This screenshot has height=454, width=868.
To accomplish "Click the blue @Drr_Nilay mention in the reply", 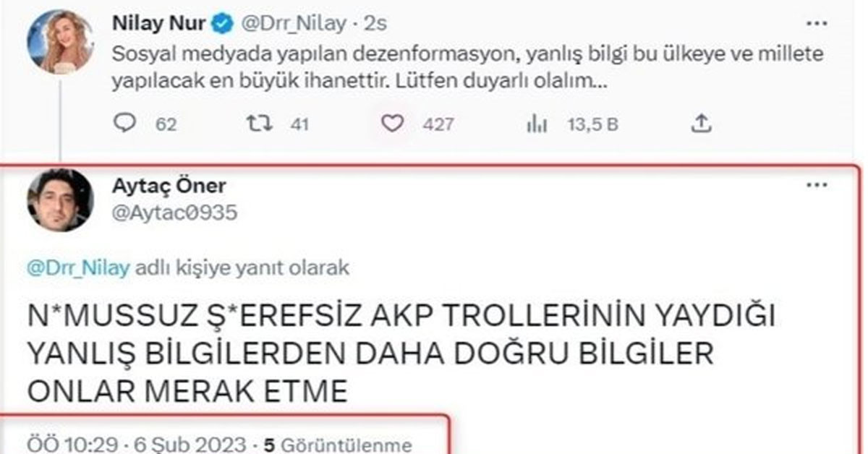I will pyautogui.click(x=78, y=268).
